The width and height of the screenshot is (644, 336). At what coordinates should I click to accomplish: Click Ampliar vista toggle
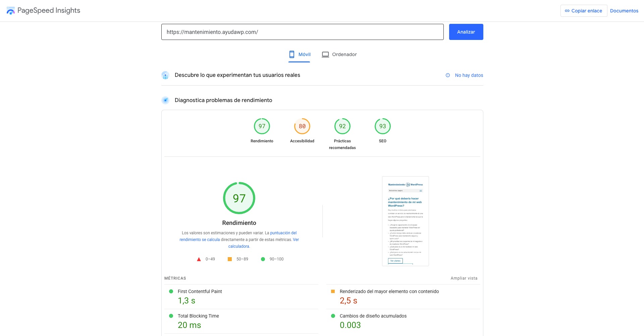[x=464, y=278]
